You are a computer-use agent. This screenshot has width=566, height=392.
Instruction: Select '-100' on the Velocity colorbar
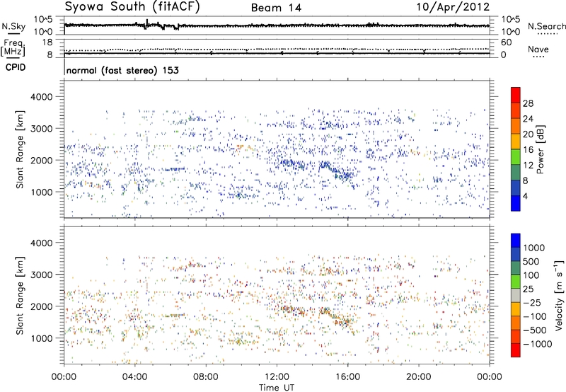535,316
